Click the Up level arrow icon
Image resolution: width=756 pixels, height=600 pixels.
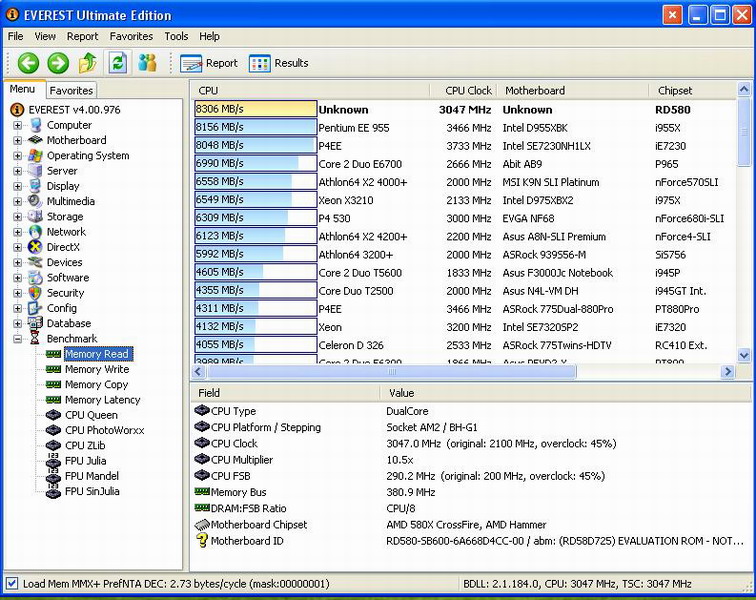pyautogui.click(x=88, y=63)
